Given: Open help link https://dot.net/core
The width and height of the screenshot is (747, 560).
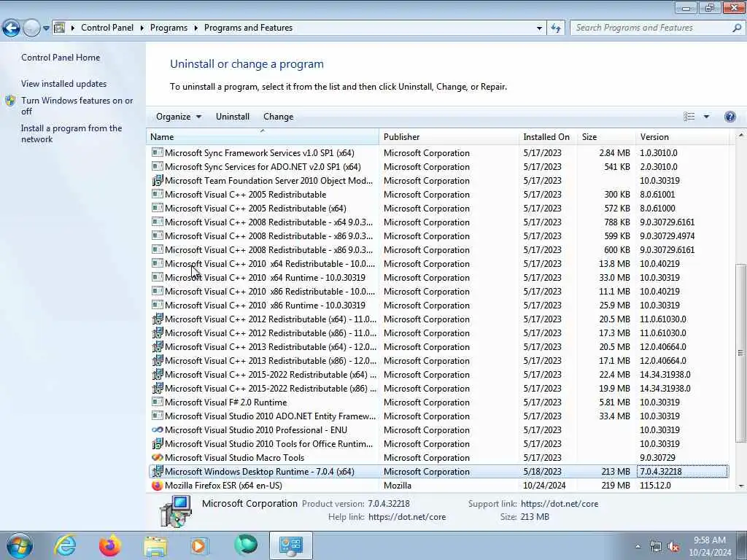Looking at the screenshot, I should (x=407, y=517).
